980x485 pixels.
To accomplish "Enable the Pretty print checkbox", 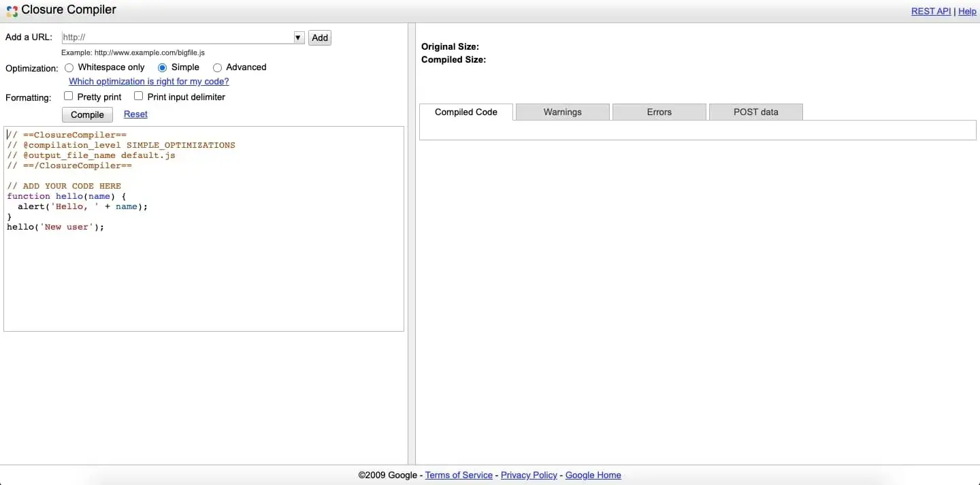I will point(68,96).
